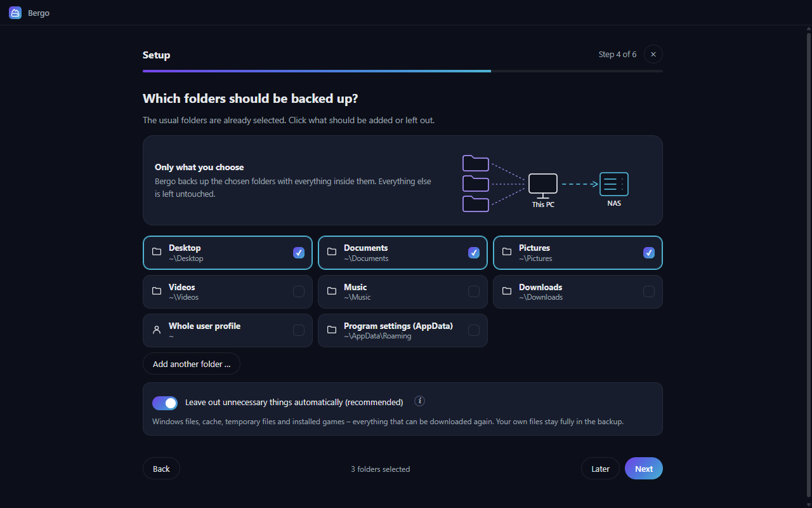This screenshot has width=812, height=508.
Task: Click the window's vertical scrollbar
Action: 808,267
